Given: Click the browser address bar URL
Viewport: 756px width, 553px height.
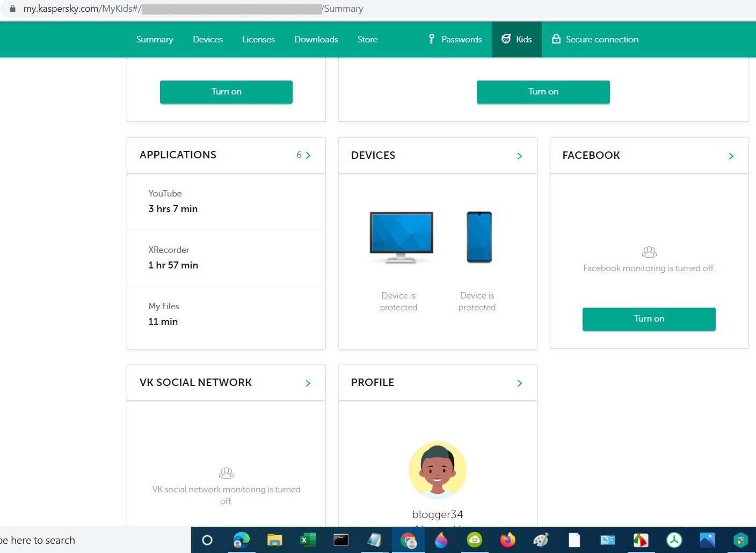Looking at the screenshot, I should click(x=193, y=9).
